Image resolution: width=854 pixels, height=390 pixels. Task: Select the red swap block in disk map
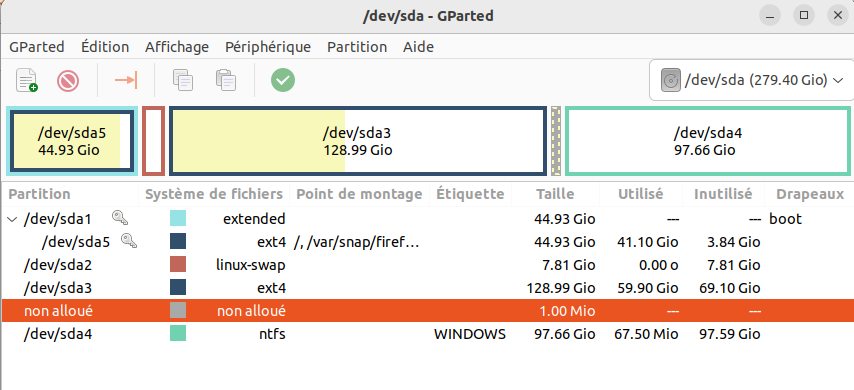point(153,142)
